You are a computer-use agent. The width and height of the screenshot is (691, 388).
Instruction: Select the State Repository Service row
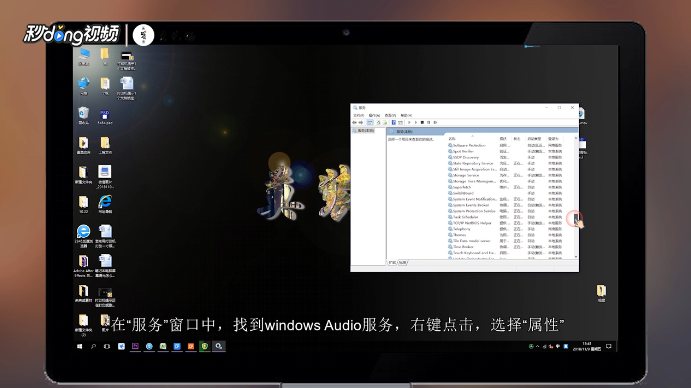pyautogui.click(x=505, y=163)
